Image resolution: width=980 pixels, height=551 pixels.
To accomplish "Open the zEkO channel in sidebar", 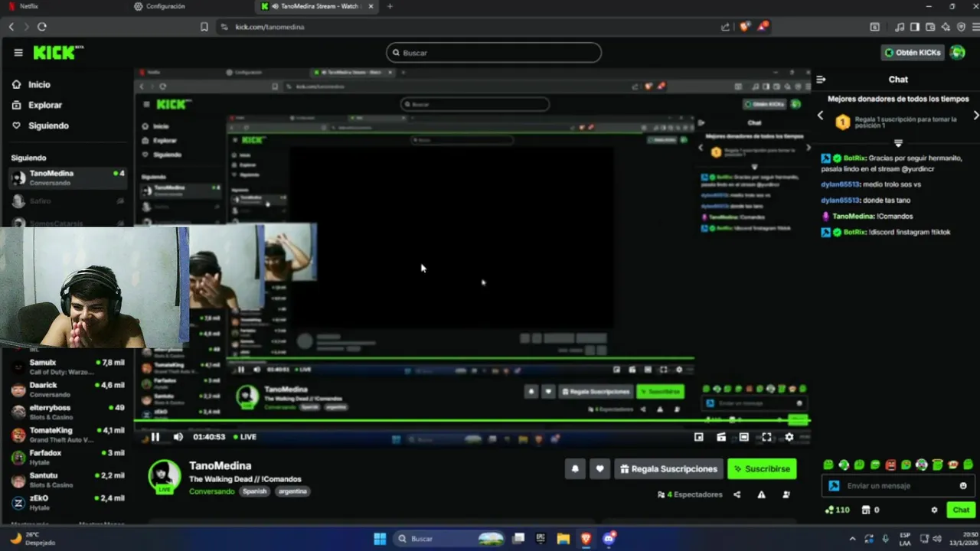I will [67, 502].
